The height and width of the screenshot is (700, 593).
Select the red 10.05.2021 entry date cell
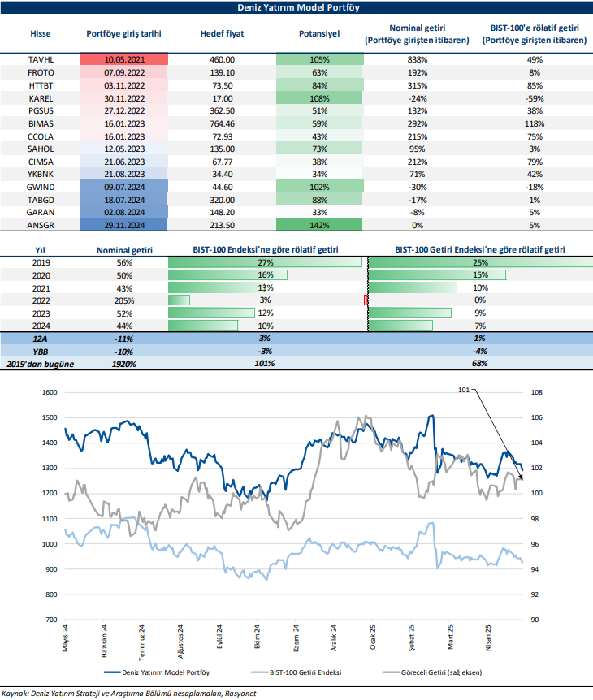pyautogui.click(x=124, y=59)
